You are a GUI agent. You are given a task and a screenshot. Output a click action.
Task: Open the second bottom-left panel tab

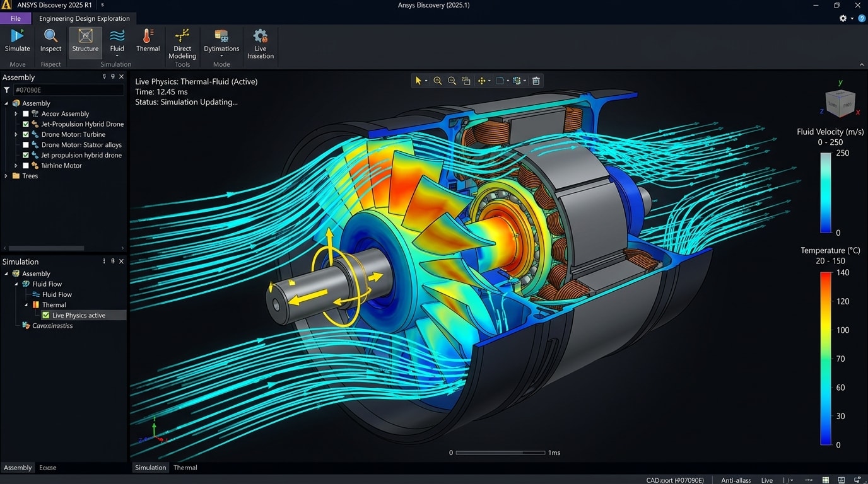[48, 468]
